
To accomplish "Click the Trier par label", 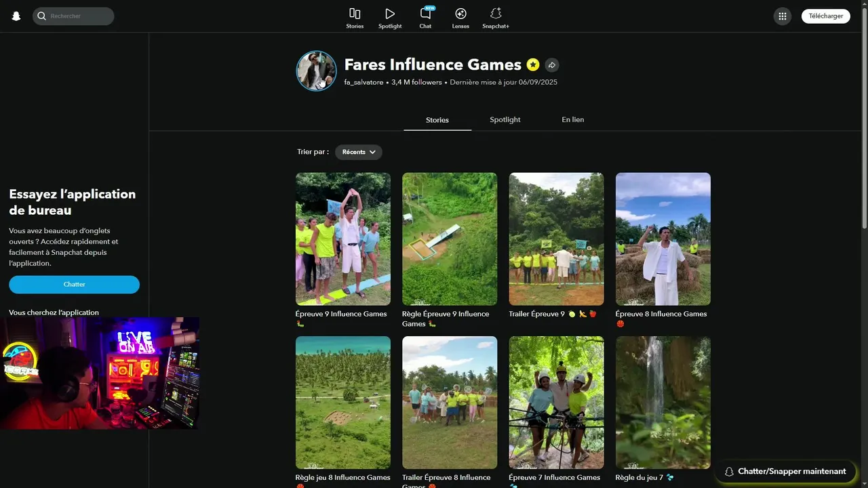I will (313, 152).
